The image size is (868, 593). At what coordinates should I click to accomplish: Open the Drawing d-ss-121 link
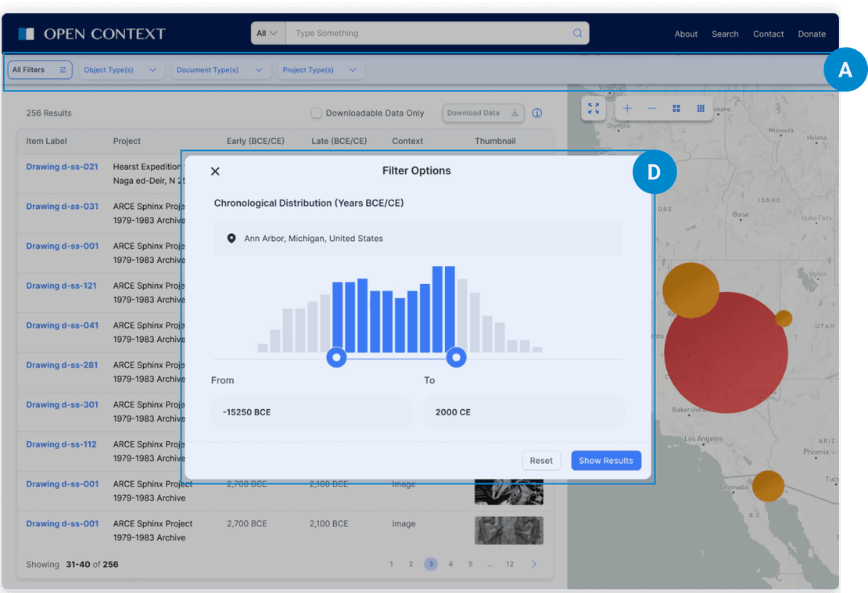coord(61,286)
